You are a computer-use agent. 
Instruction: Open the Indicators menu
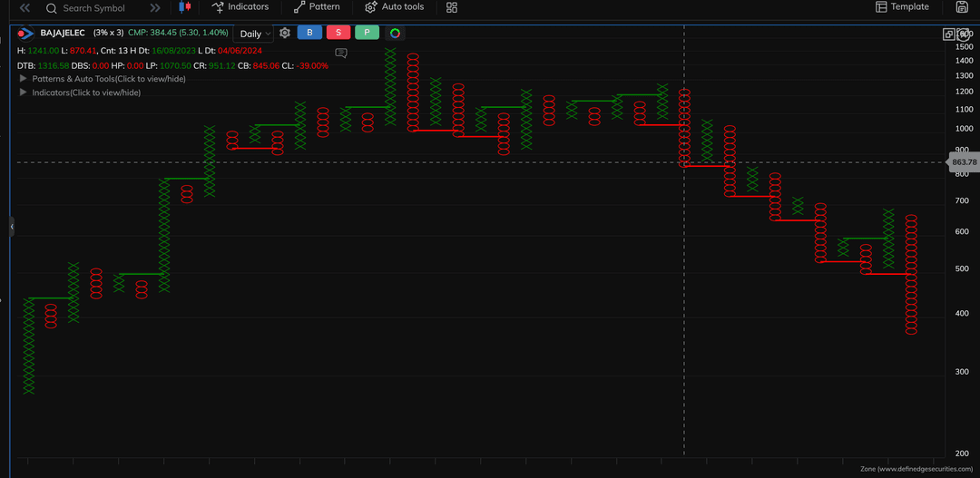[240, 7]
